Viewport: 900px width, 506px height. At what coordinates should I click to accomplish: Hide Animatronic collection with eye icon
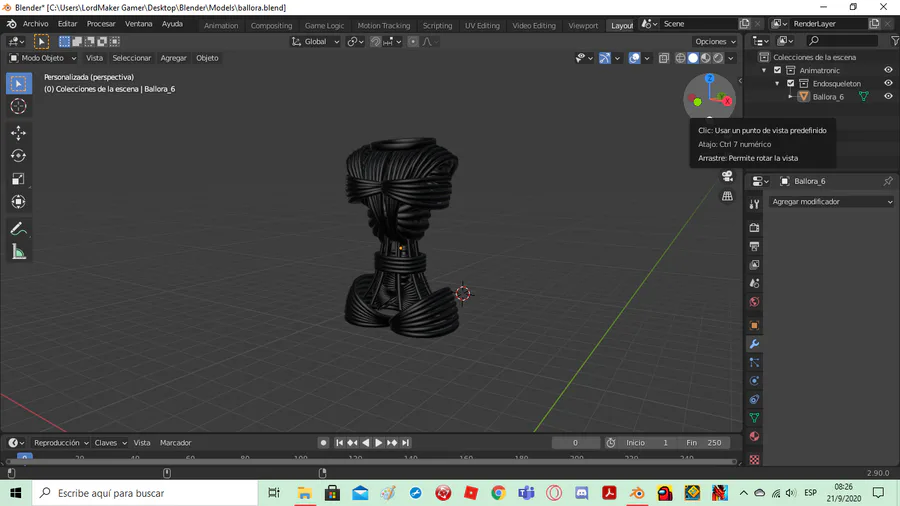[x=888, y=70]
